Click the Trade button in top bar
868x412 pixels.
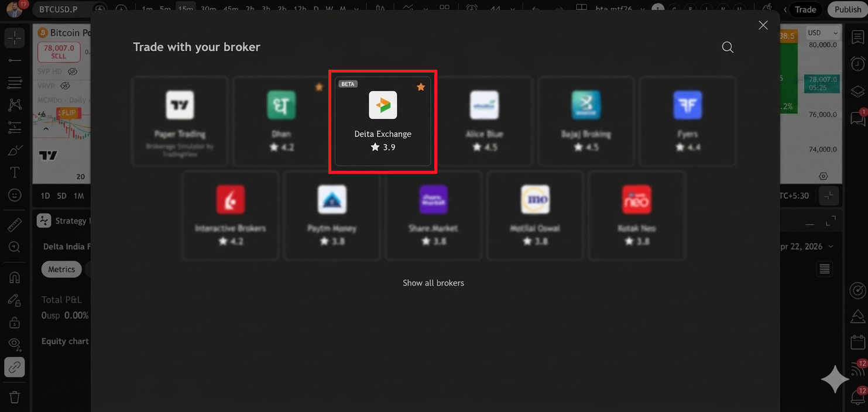tap(805, 9)
